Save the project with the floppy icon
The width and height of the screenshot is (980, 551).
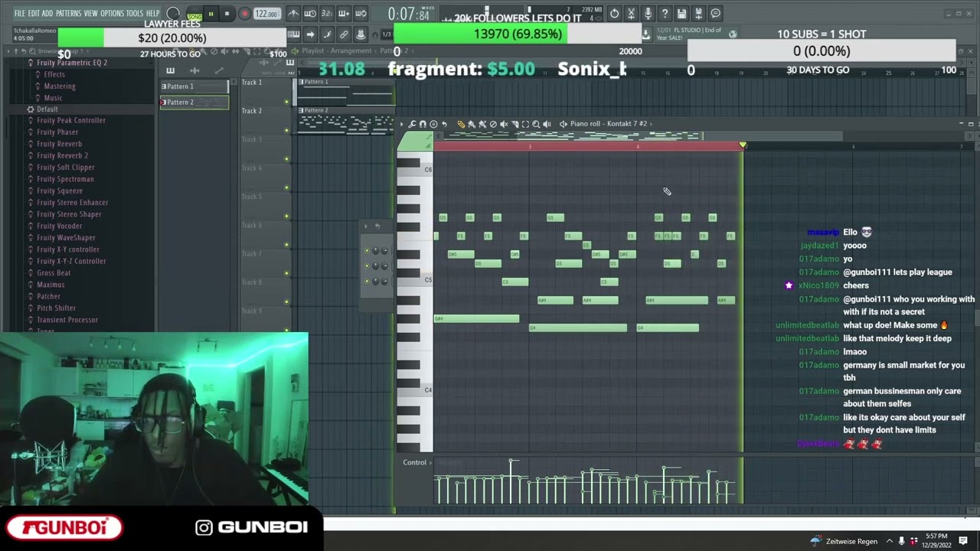(681, 14)
